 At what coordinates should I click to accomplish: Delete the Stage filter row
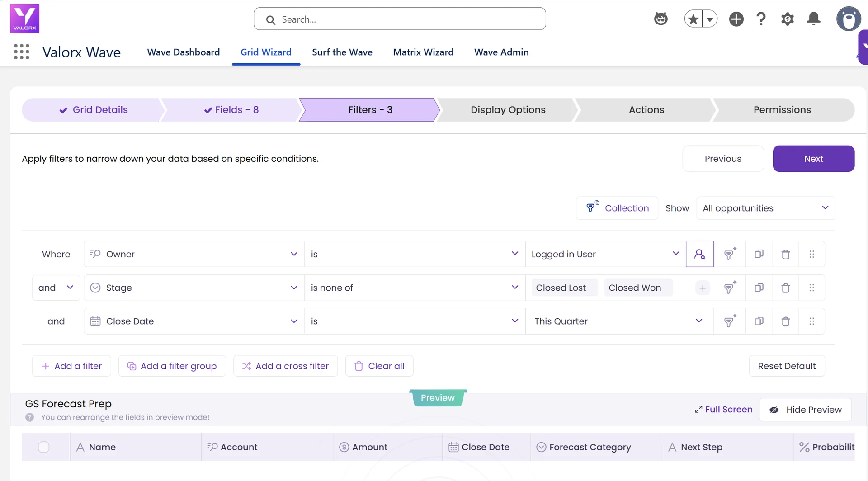click(786, 288)
